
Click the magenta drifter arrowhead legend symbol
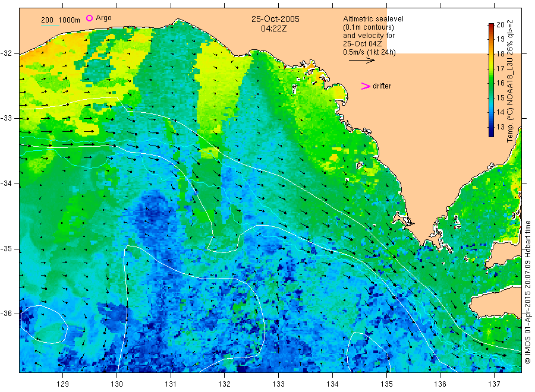pos(366,86)
